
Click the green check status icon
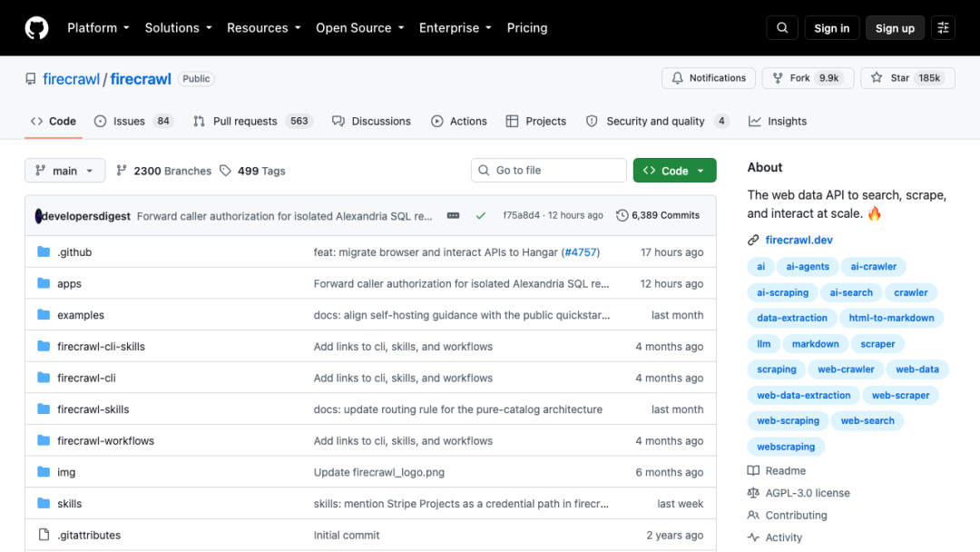tap(481, 216)
